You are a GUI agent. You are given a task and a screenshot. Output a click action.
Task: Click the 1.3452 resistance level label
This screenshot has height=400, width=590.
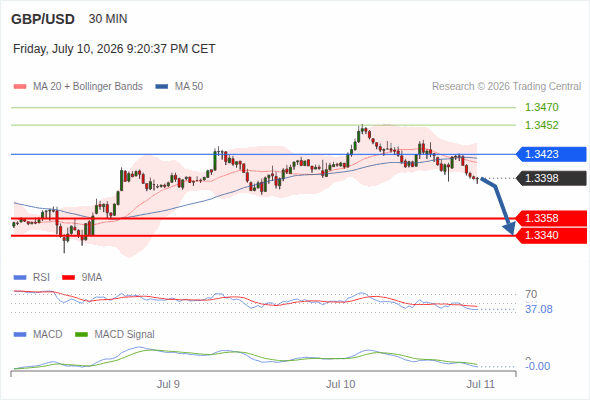[x=541, y=125]
